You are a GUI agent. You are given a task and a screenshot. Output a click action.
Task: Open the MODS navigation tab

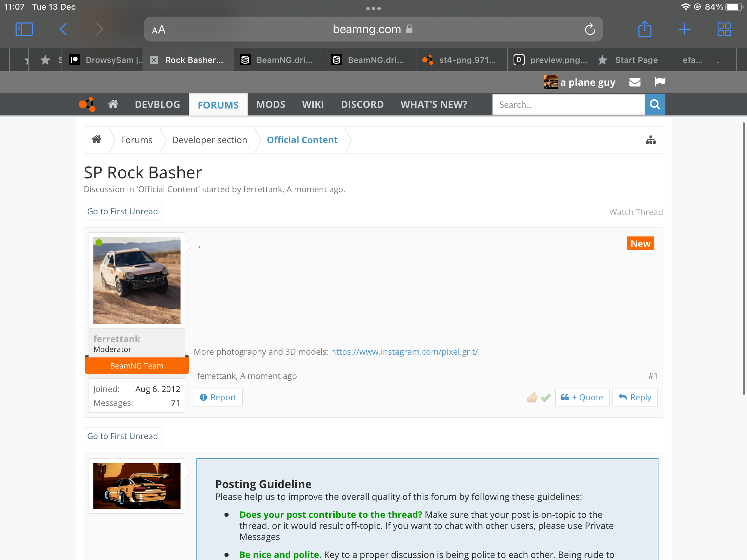pos(271,104)
